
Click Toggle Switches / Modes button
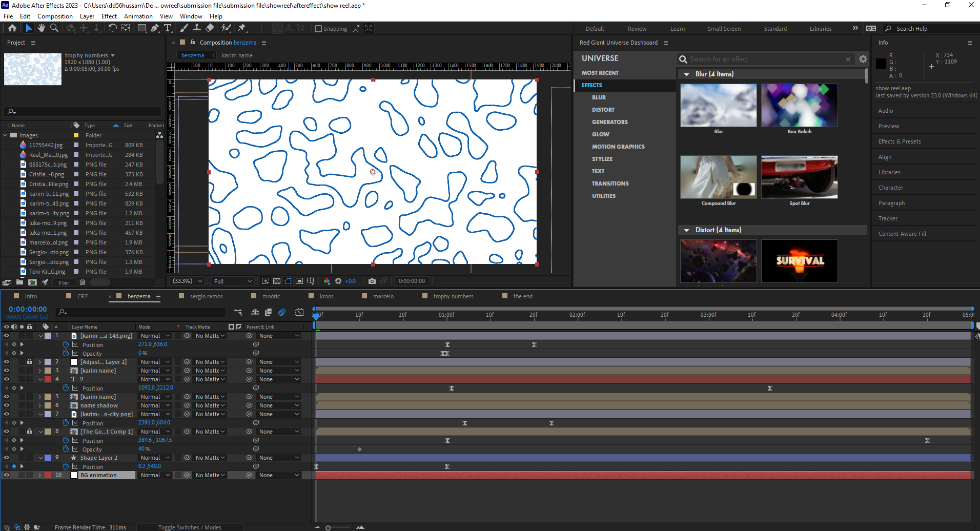tap(190, 527)
